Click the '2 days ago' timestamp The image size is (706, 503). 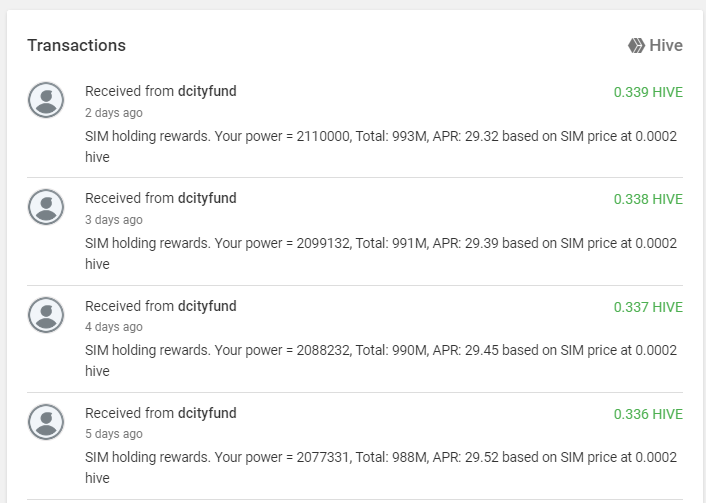point(114,113)
